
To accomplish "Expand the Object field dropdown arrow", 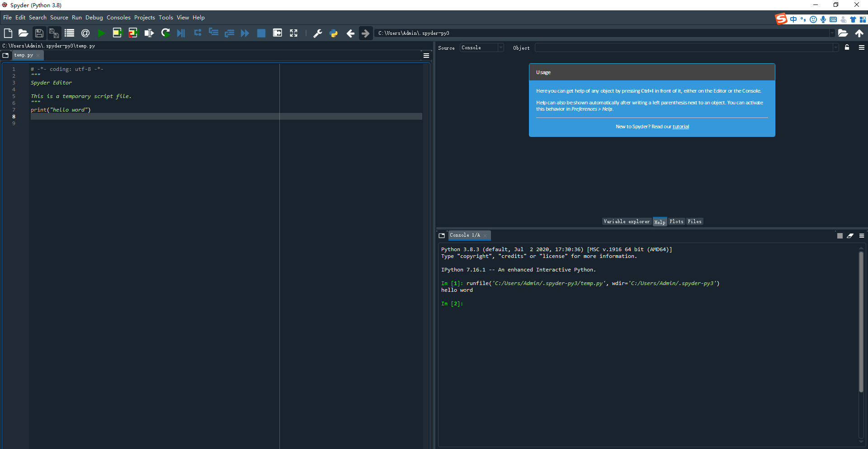I will [836, 47].
